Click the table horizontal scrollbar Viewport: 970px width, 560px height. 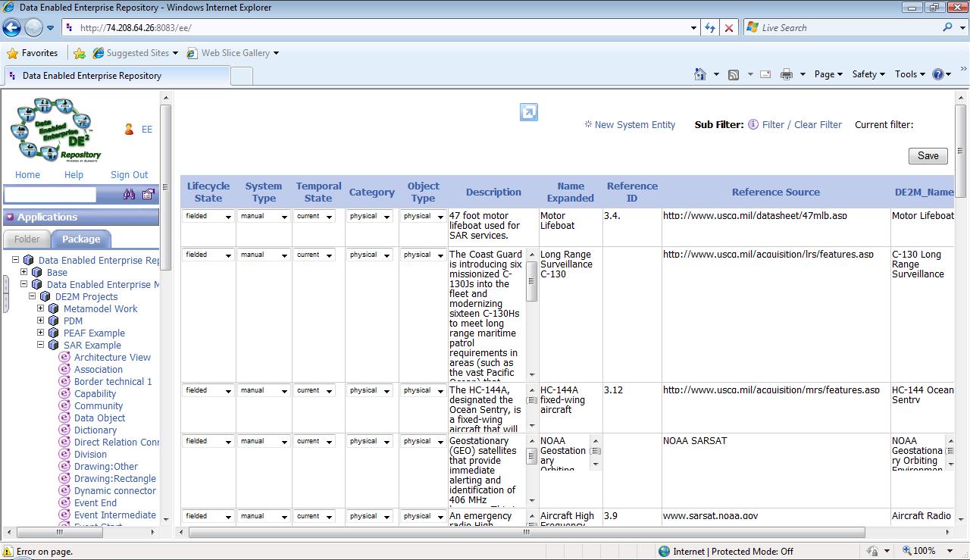tap(527, 532)
